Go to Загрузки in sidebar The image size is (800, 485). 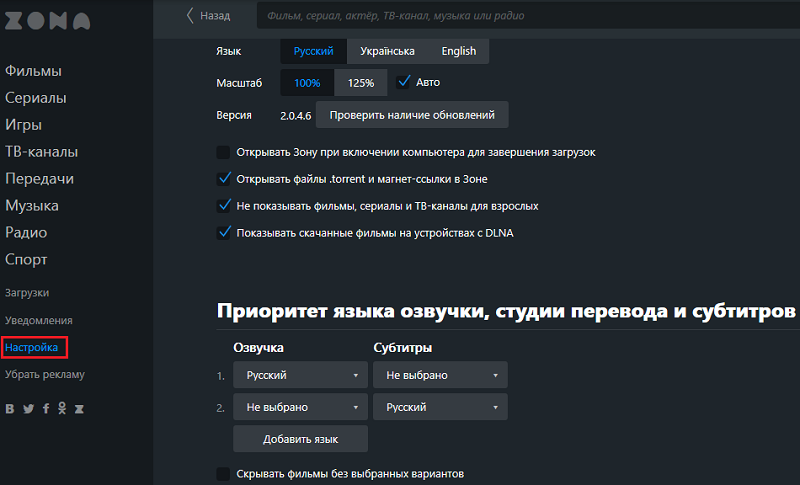tap(27, 293)
